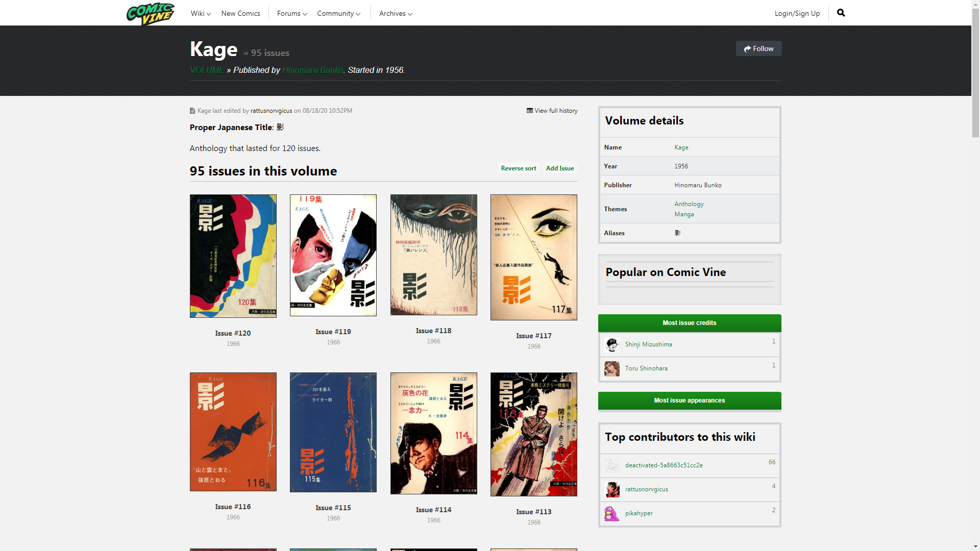Open the Community dropdown menu
The width and height of the screenshot is (980, 551).
pos(338,13)
